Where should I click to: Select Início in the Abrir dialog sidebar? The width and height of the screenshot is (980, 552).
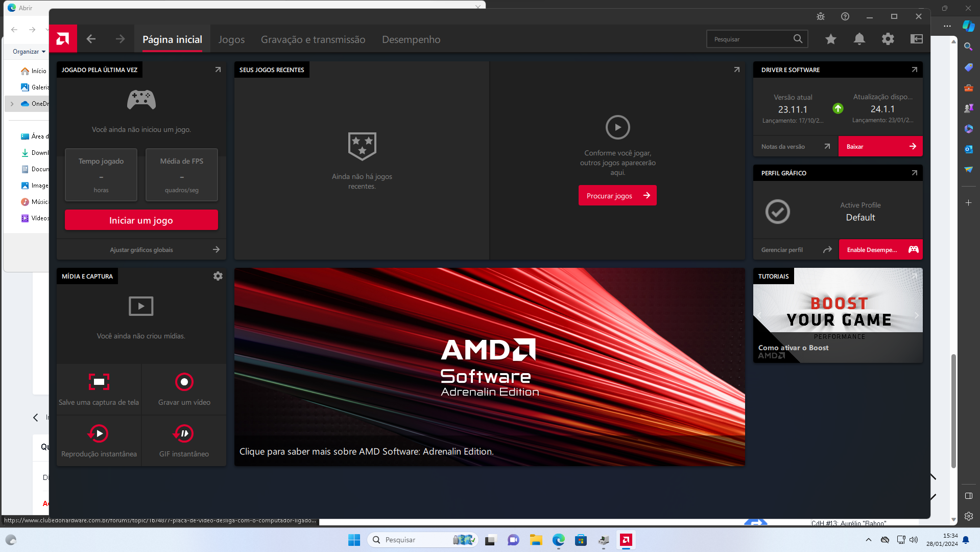coord(34,71)
